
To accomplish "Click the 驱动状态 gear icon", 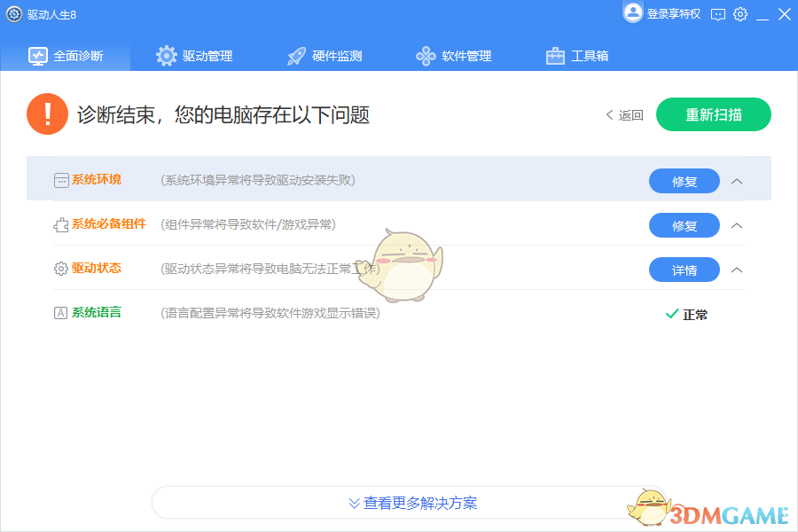I will click(x=61, y=269).
